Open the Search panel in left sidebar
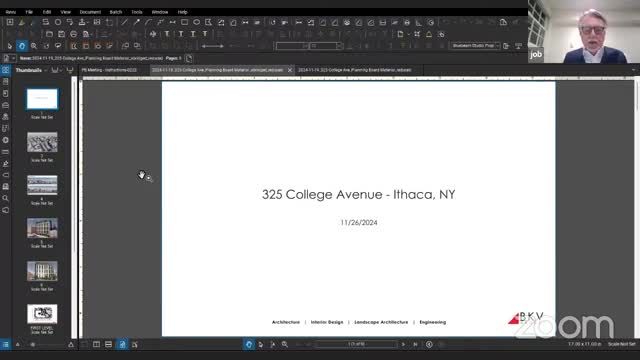Image resolution: width=640 pixels, height=360 pixels. click(5, 198)
